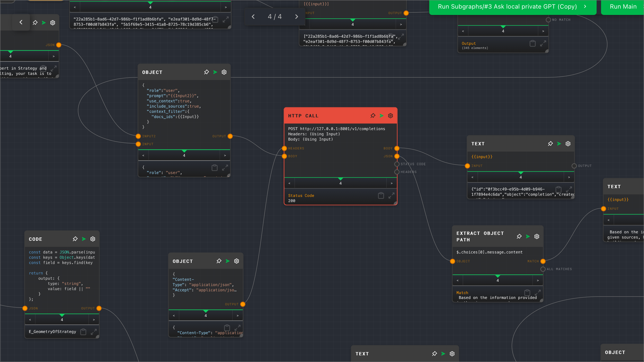
Task: Select Text node unconnected Output port
Action: [574, 166]
